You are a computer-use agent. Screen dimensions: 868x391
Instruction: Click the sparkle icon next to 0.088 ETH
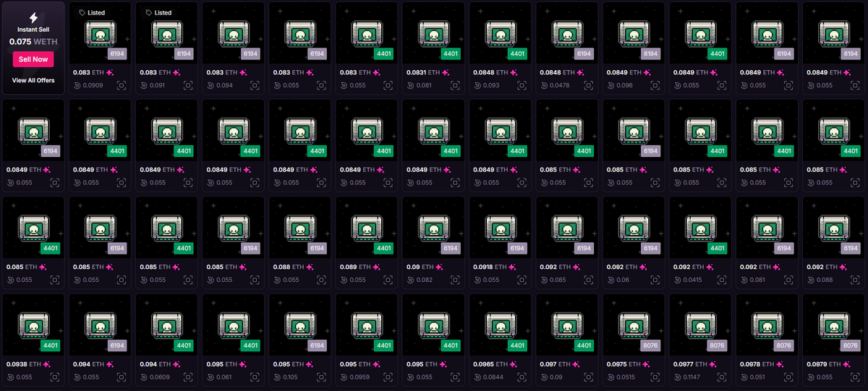click(310, 267)
